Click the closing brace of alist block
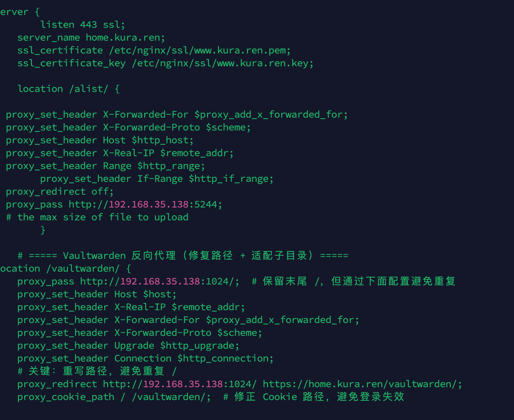The height and width of the screenshot is (420, 514). [x=43, y=230]
